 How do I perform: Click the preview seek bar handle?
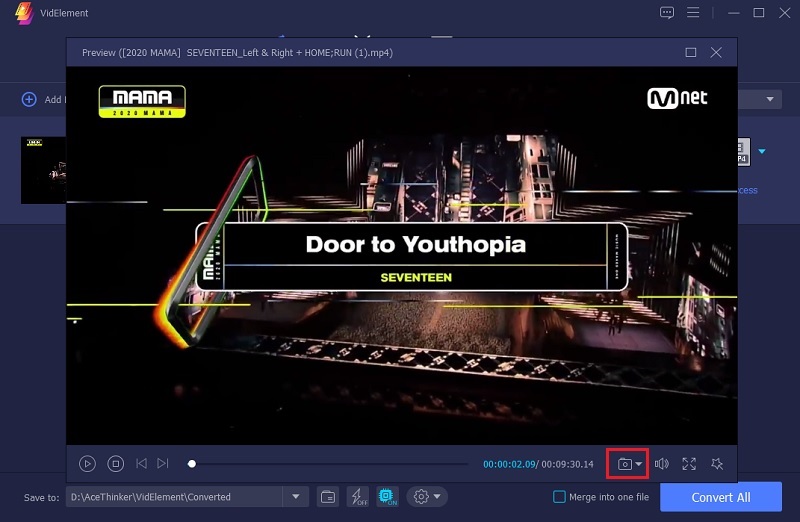(192, 464)
